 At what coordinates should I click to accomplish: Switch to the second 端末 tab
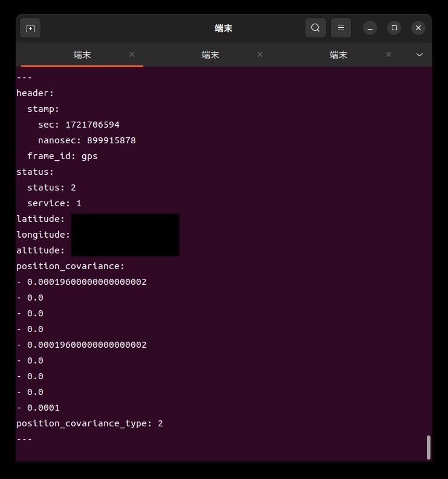click(x=210, y=55)
